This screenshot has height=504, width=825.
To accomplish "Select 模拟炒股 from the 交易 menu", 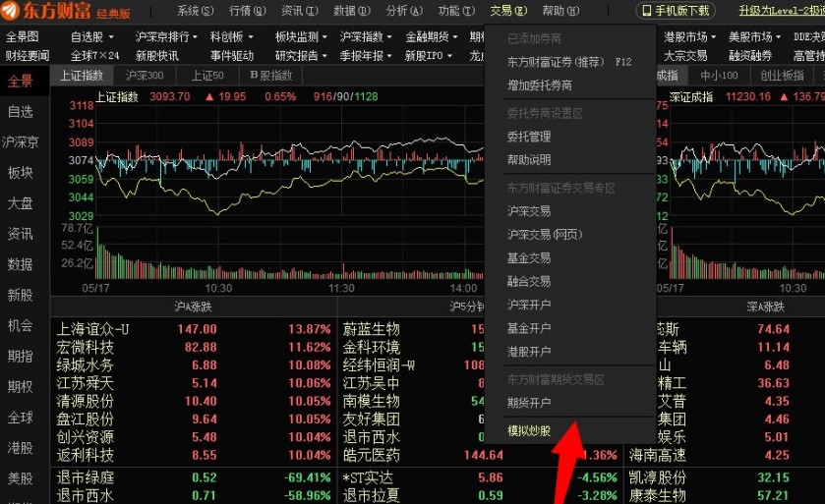I will pyautogui.click(x=529, y=430).
